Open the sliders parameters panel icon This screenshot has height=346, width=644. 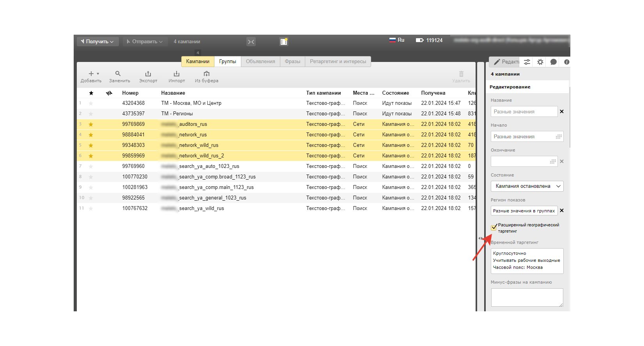pyautogui.click(x=527, y=62)
